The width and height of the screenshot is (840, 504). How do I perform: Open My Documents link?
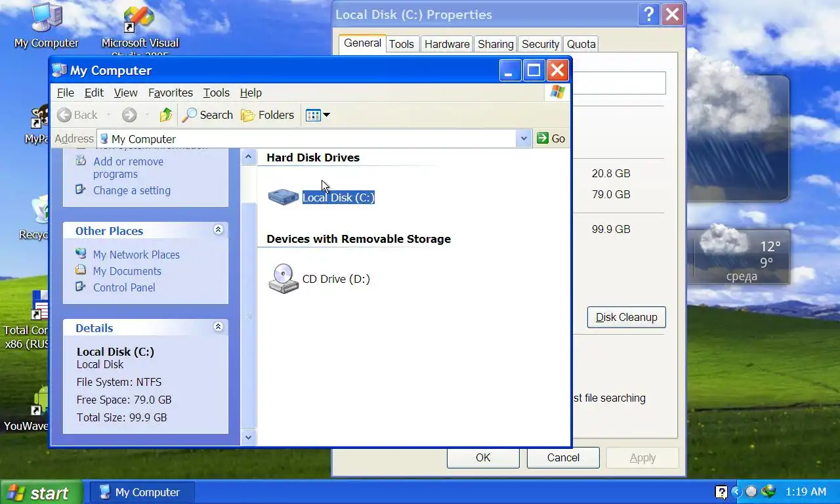point(127,271)
